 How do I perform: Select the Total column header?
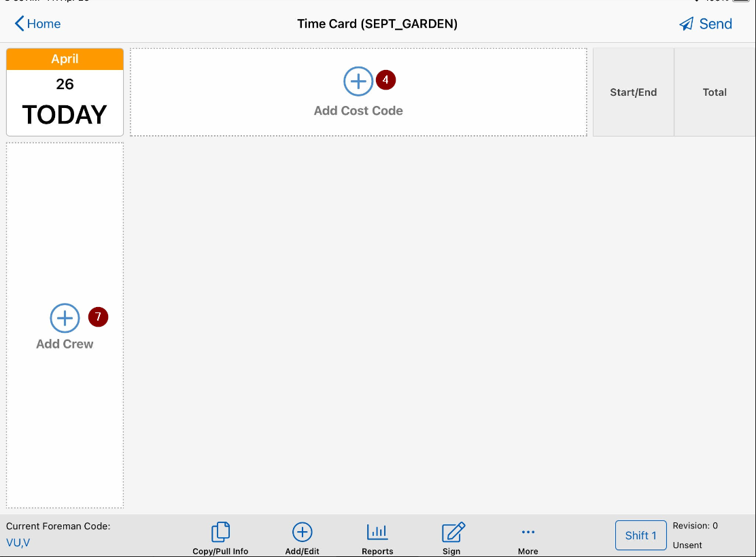(x=715, y=92)
